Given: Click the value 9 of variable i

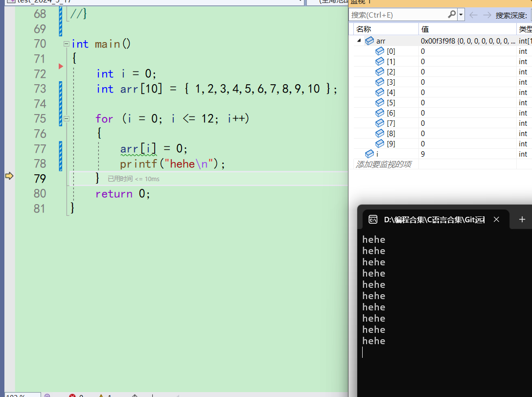Looking at the screenshot, I should click(x=423, y=154).
